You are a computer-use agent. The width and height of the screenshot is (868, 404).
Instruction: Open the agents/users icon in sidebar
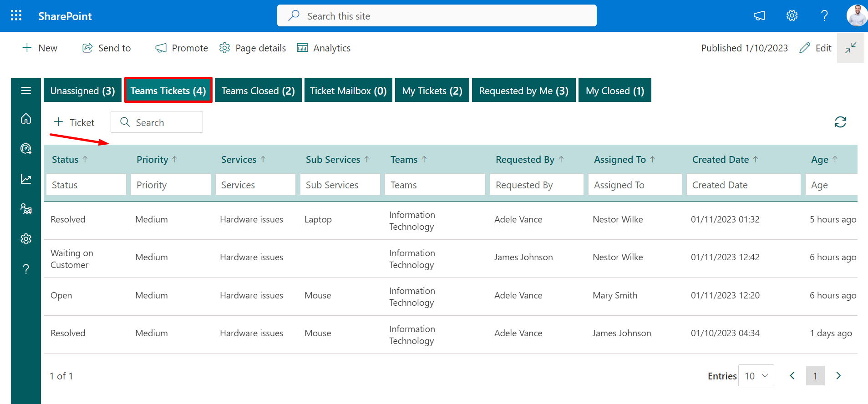point(26,209)
